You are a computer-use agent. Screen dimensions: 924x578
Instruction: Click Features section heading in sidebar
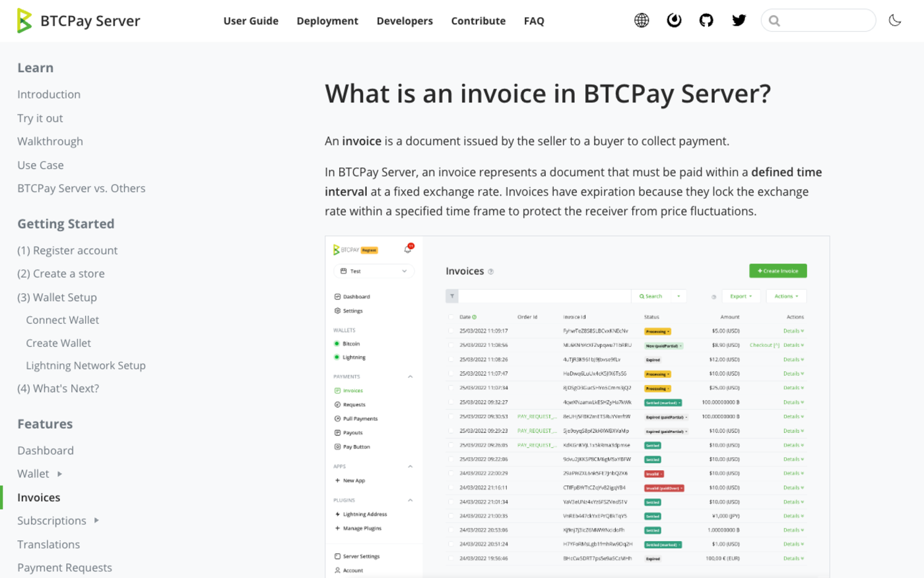(45, 424)
